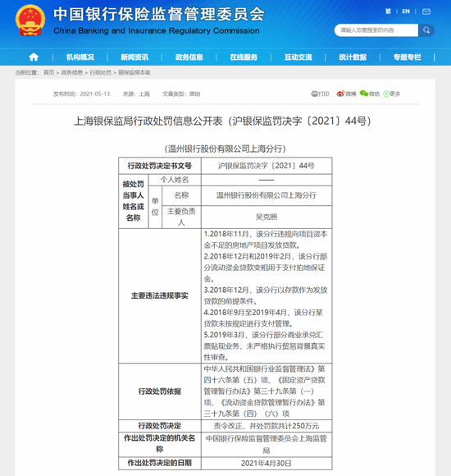Open more sharing options 更多
The image size is (451, 476).
point(392,94)
